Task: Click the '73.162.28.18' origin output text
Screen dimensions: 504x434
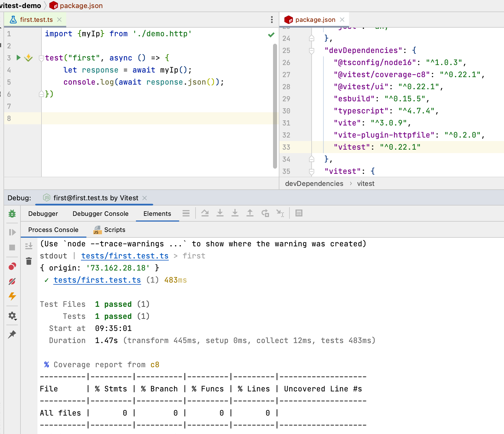Action: (x=118, y=268)
